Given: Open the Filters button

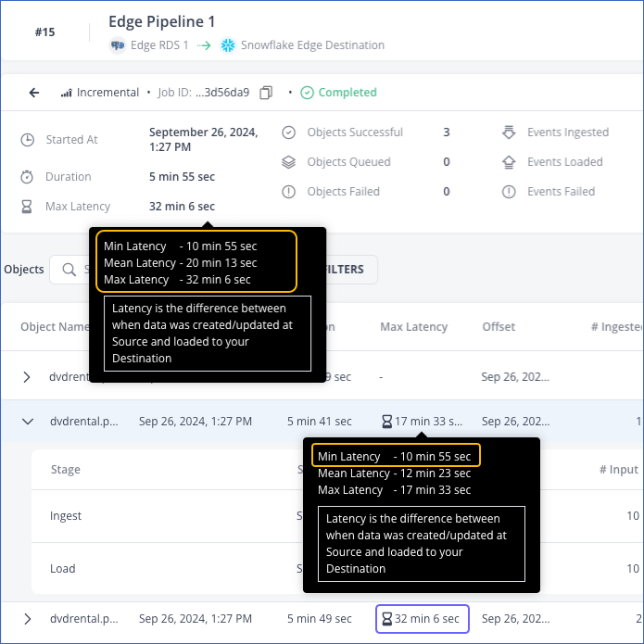Looking at the screenshot, I should pos(351,270).
